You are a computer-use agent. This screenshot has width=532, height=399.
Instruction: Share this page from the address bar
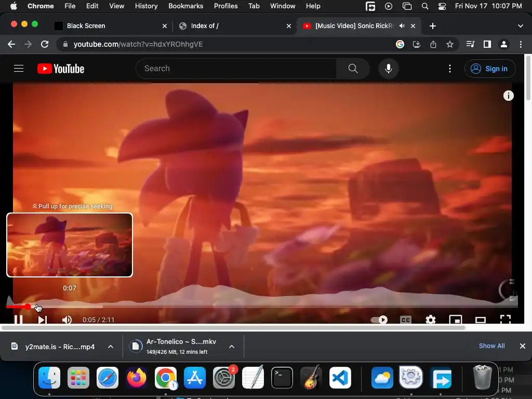pos(433,44)
